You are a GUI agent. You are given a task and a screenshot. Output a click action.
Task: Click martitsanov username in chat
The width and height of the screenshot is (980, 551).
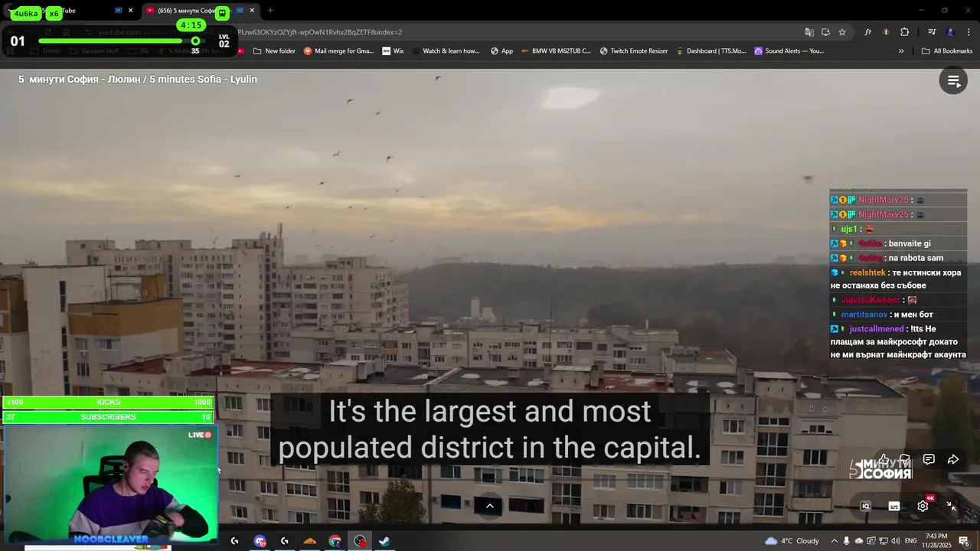coord(864,315)
